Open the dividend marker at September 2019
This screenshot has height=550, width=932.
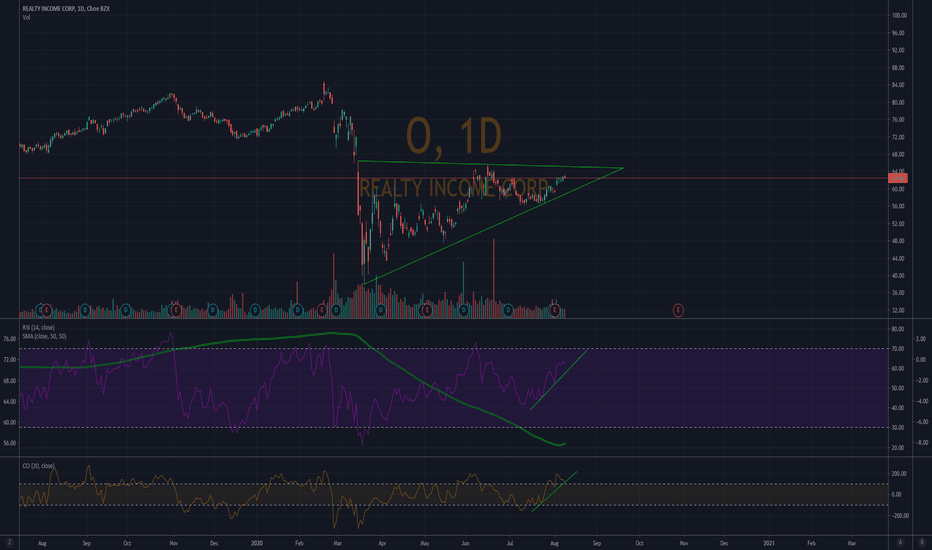86,310
